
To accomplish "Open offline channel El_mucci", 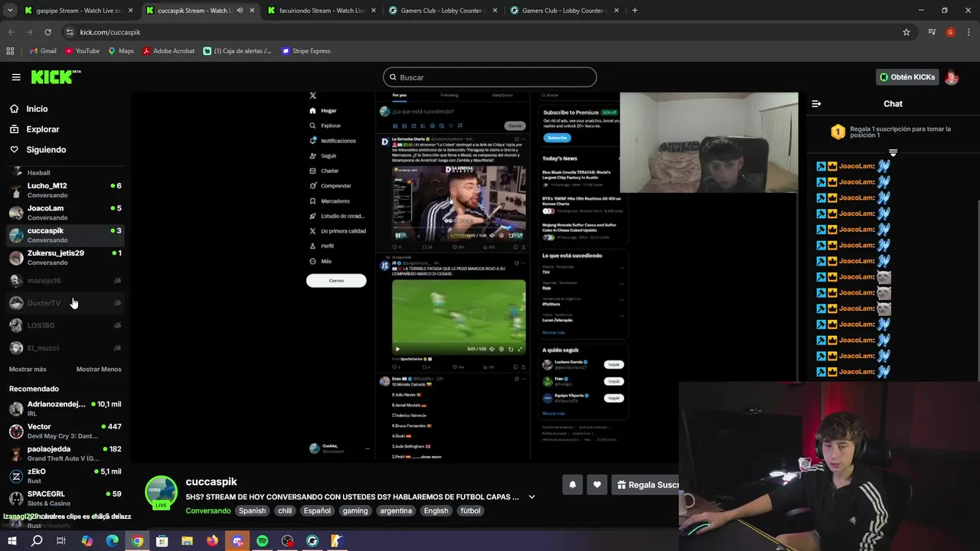I will 64,347.
